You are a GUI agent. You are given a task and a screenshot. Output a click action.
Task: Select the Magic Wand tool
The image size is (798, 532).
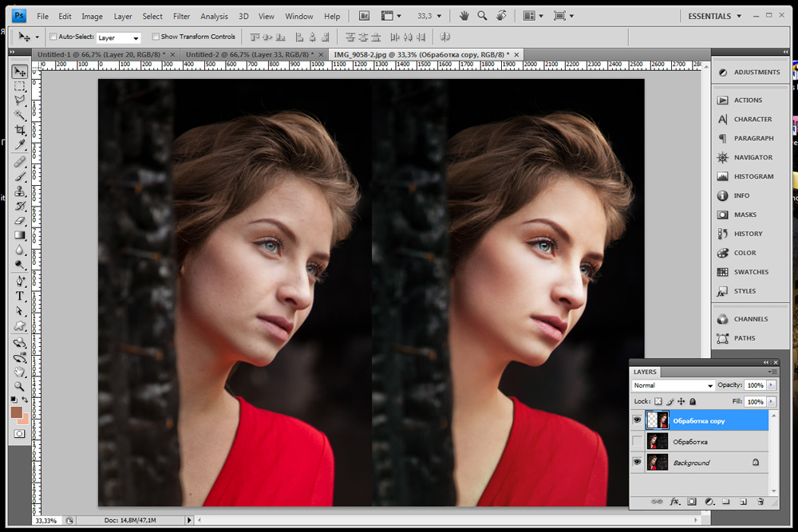[x=20, y=116]
